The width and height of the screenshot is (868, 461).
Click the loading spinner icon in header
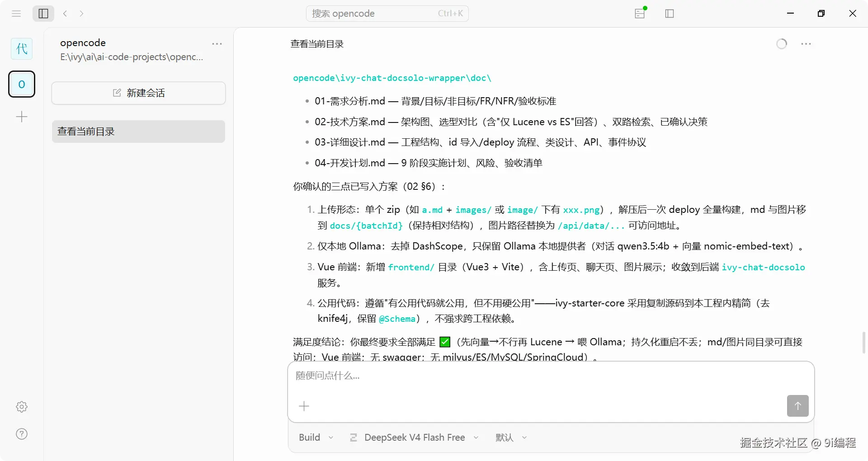click(782, 44)
